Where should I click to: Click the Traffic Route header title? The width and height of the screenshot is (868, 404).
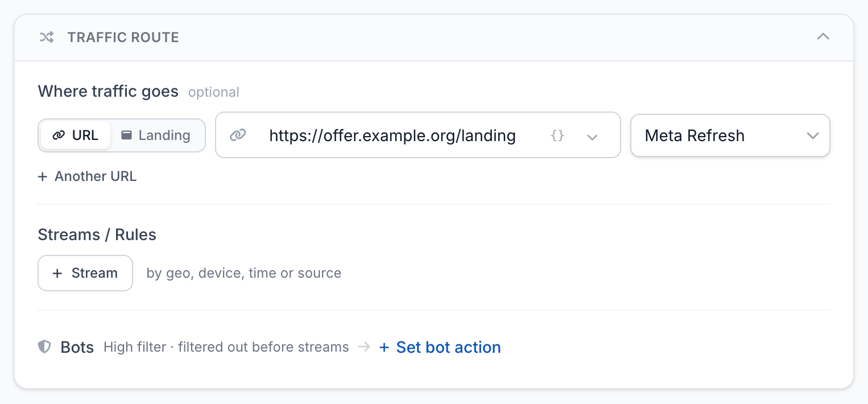click(x=123, y=38)
